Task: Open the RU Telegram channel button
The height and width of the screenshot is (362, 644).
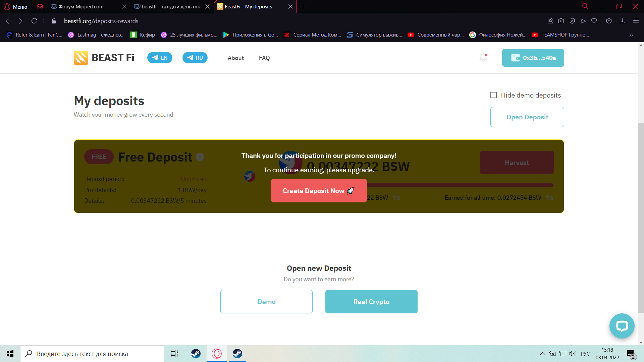Action: (195, 58)
